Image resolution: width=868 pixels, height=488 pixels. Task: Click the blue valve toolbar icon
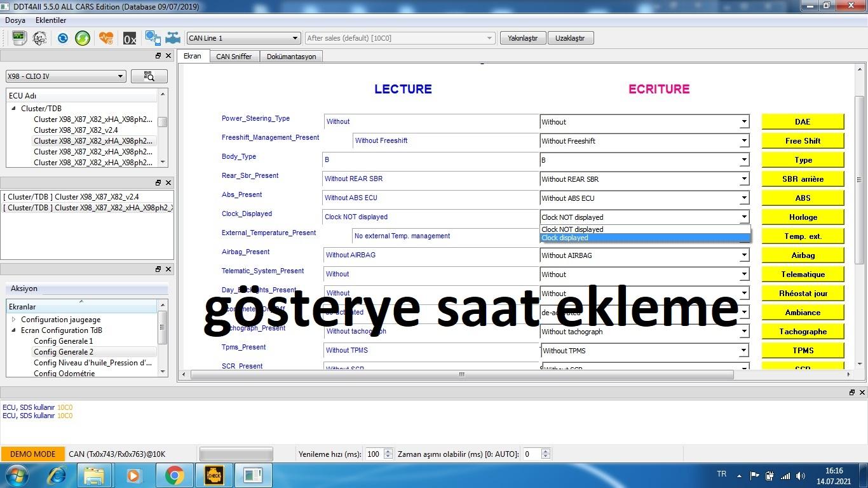pyautogui.click(x=173, y=38)
